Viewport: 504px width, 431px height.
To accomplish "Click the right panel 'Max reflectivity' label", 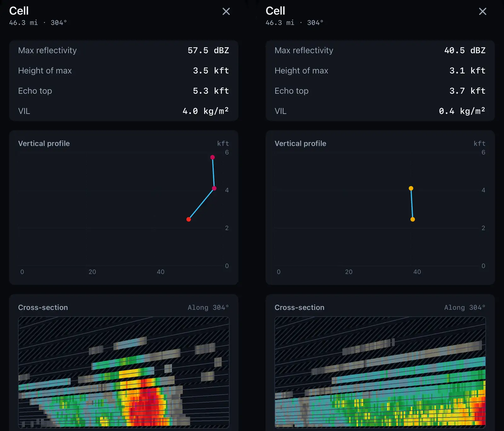I will click(x=304, y=50).
